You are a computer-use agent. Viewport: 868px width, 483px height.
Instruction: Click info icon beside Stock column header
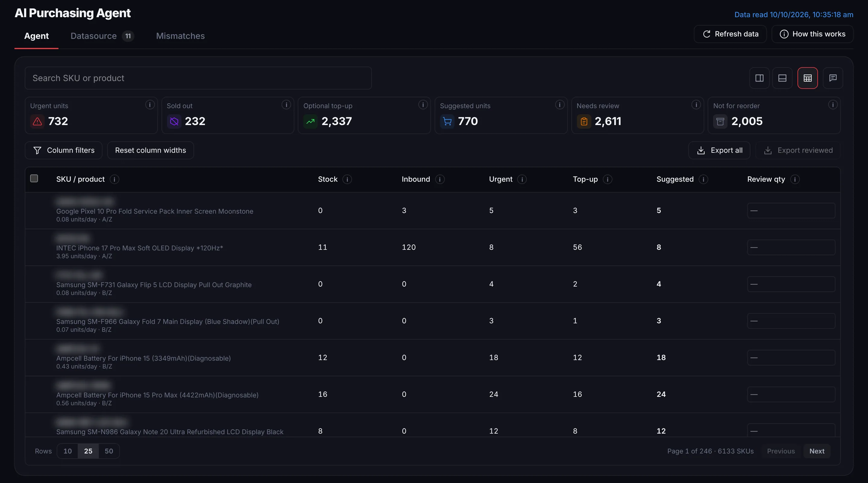[347, 179]
